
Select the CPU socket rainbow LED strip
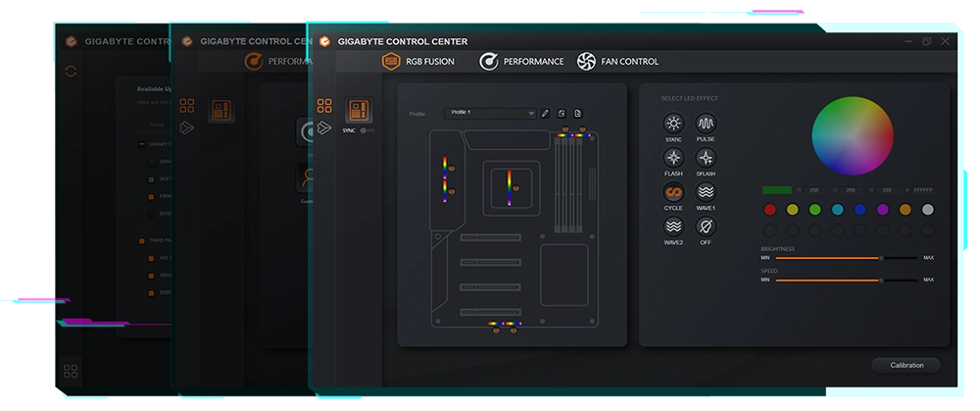pyautogui.click(x=509, y=187)
